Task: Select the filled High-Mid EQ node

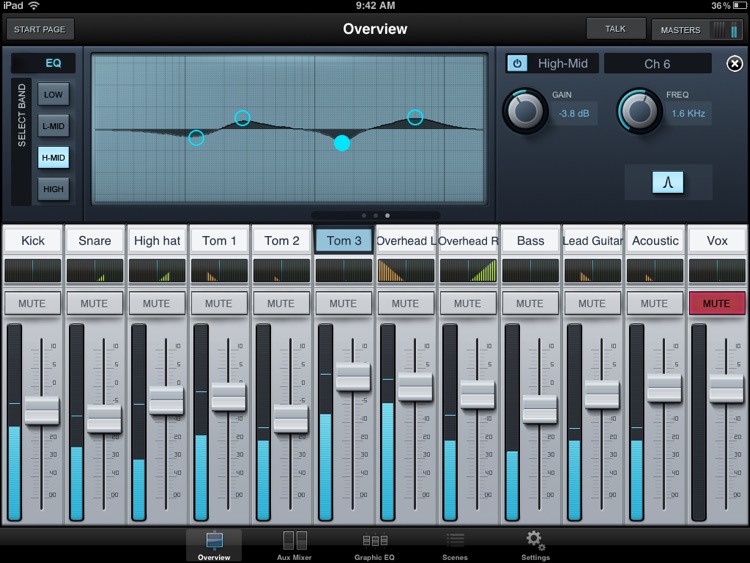Action: 342,143
